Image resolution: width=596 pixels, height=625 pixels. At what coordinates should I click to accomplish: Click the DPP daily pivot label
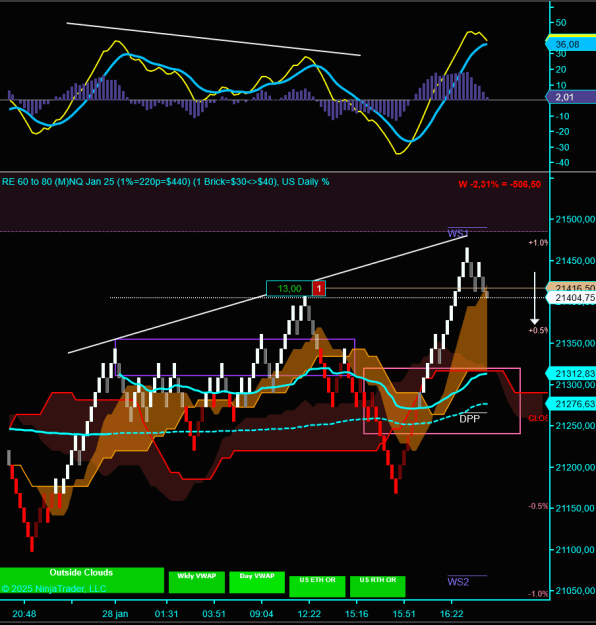click(x=469, y=419)
